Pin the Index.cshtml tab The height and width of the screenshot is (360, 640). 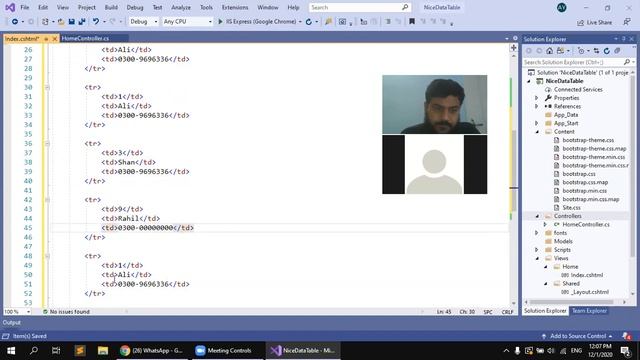[46, 39]
